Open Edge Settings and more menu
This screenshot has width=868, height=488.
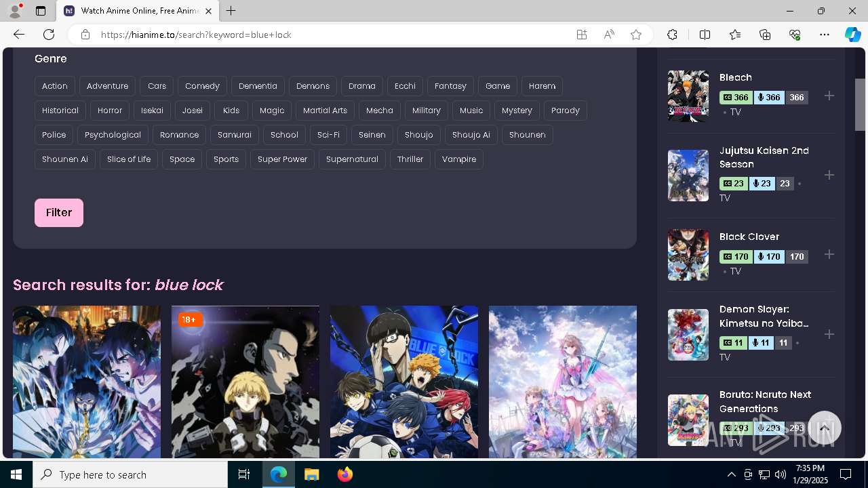click(x=825, y=35)
